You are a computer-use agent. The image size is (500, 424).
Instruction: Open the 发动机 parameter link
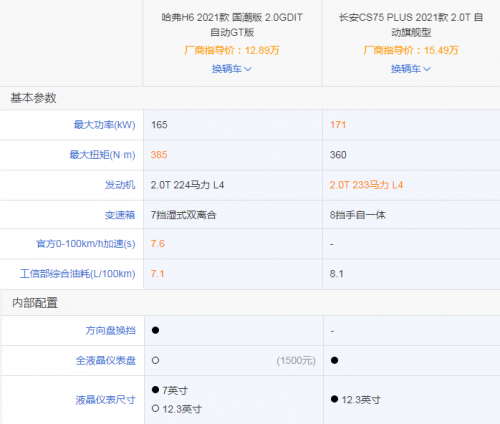pos(120,185)
